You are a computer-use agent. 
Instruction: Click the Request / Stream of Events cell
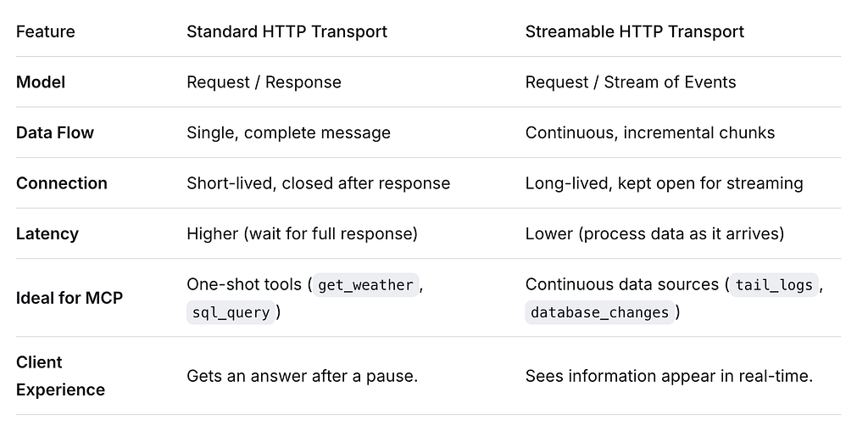(x=631, y=82)
